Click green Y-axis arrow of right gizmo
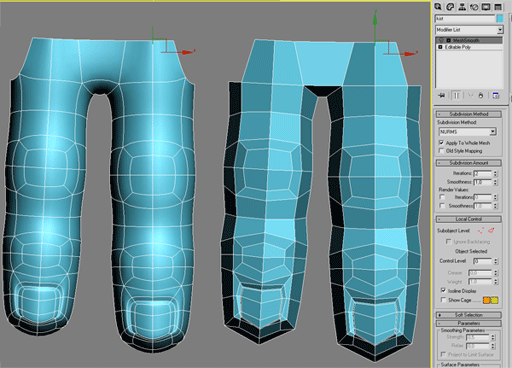 pos(375,18)
